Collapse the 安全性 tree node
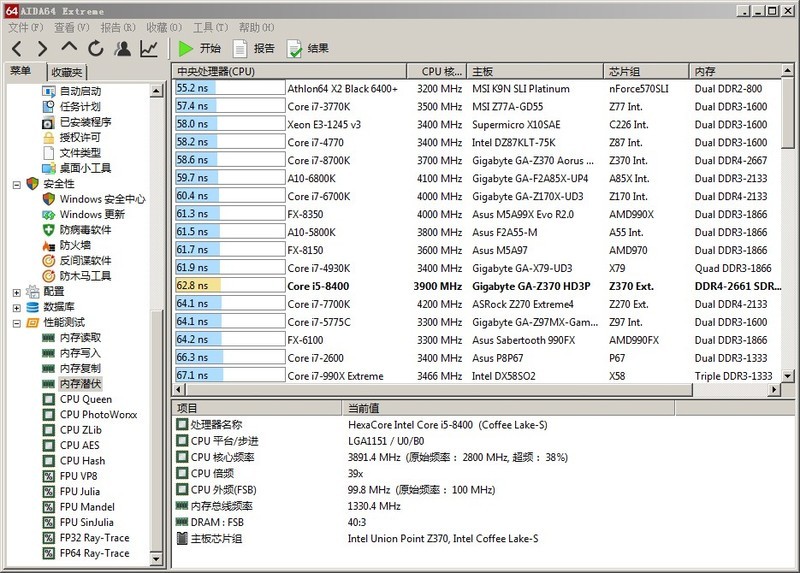Screen dimensions: 800x573 coord(17,185)
